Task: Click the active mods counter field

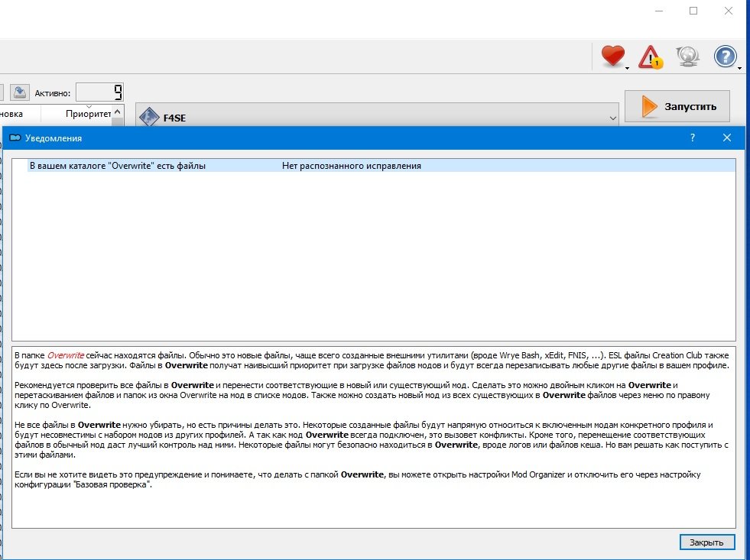Action: [99, 92]
